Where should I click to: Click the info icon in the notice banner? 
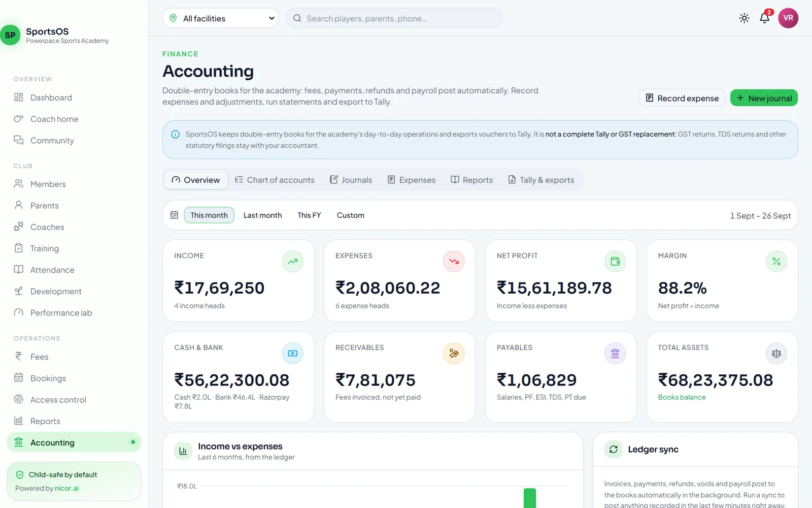(x=175, y=135)
